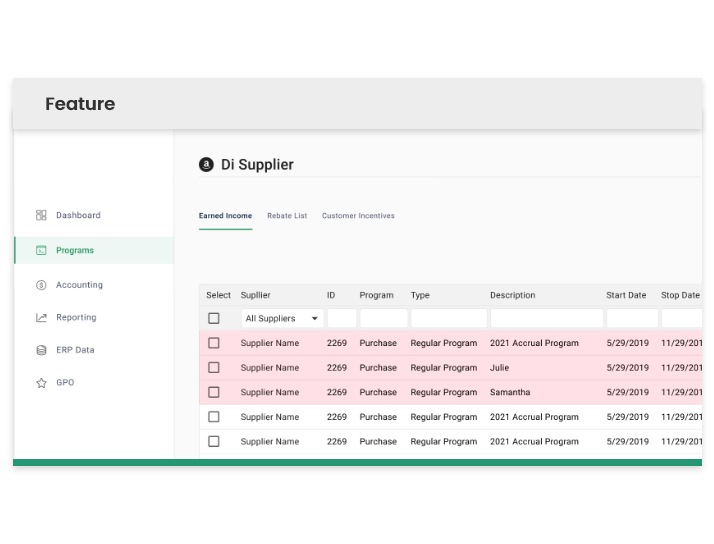Sort by the Start Date column header
The width and height of the screenshot is (714, 544).
tap(626, 295)
